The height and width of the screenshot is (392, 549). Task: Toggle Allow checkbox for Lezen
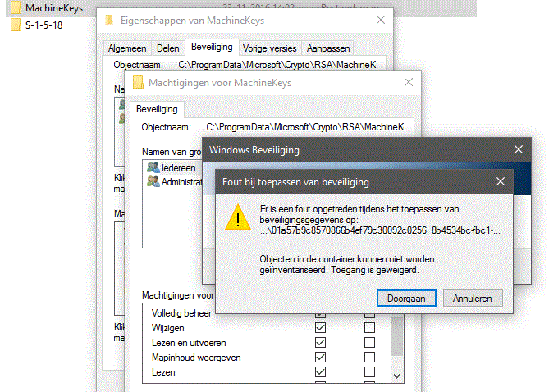[x=320, y=371]
